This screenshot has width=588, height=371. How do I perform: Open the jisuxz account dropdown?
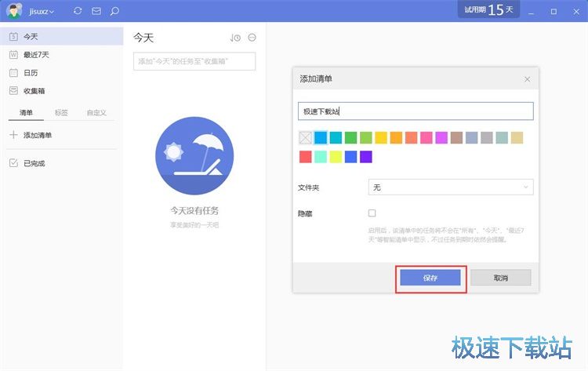pyautogui.click(x=42, y=11)
